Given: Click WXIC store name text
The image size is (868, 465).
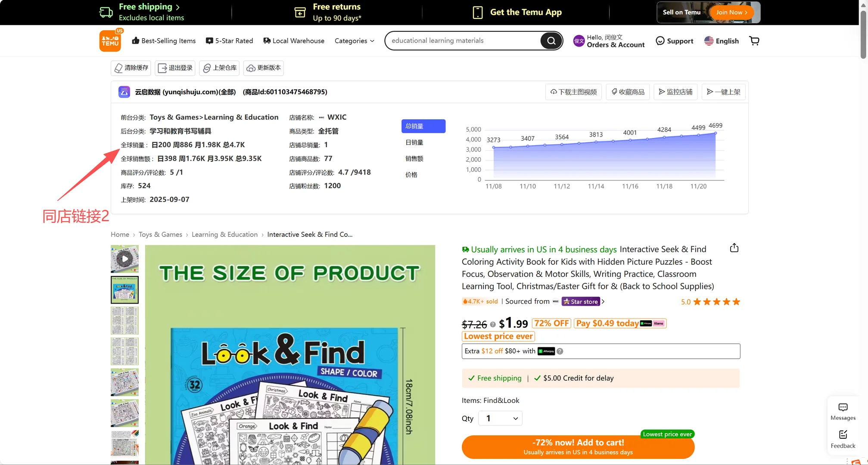Looking at the screenshot, I should (x=337, y=117).
